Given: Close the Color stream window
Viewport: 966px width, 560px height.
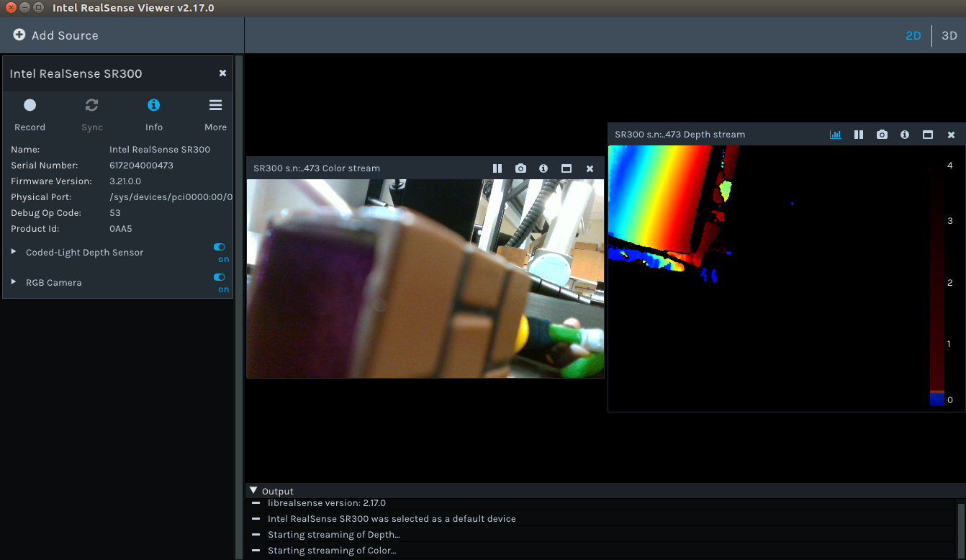Looking at the screenshot, I should point(590,168).
